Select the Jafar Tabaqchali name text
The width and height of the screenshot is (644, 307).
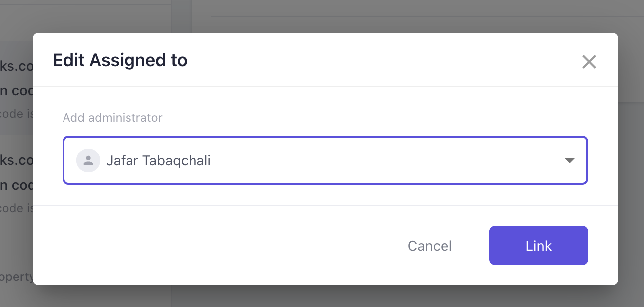(158, 161)
